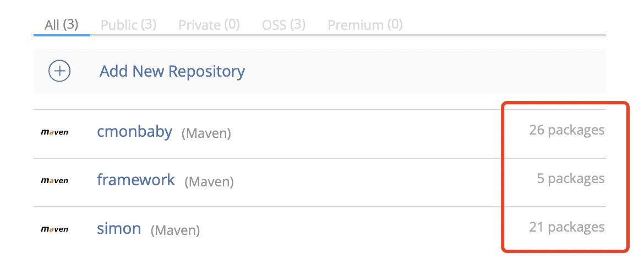Open the simon repository
This screenshot has height=268, width=644.
click(x=119, y=228)
